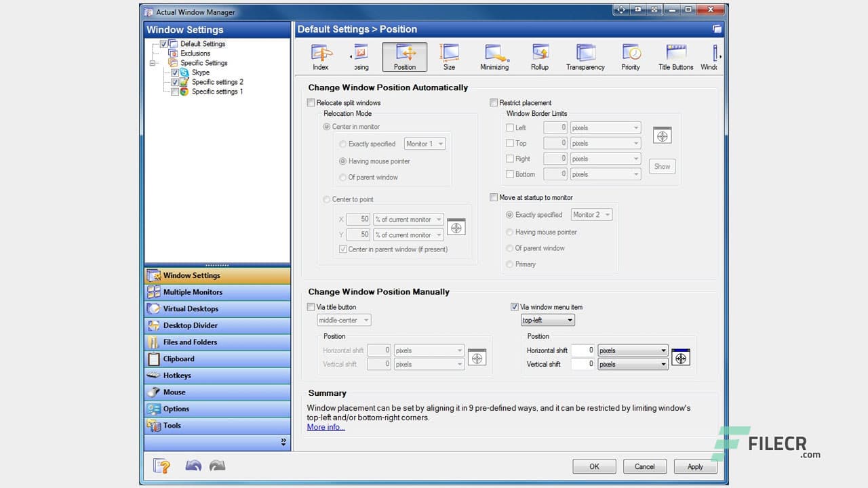The image size is (868, 488).
Task: Click the Priority toolbar icon
Action: pyautogui.click(x=631, y=56)
